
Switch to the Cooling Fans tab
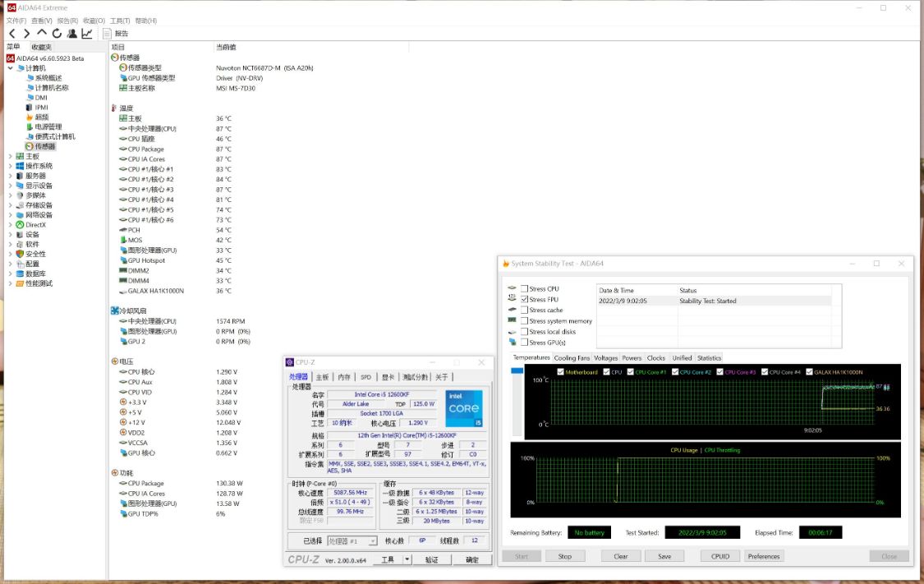click(x=574, y=357)
